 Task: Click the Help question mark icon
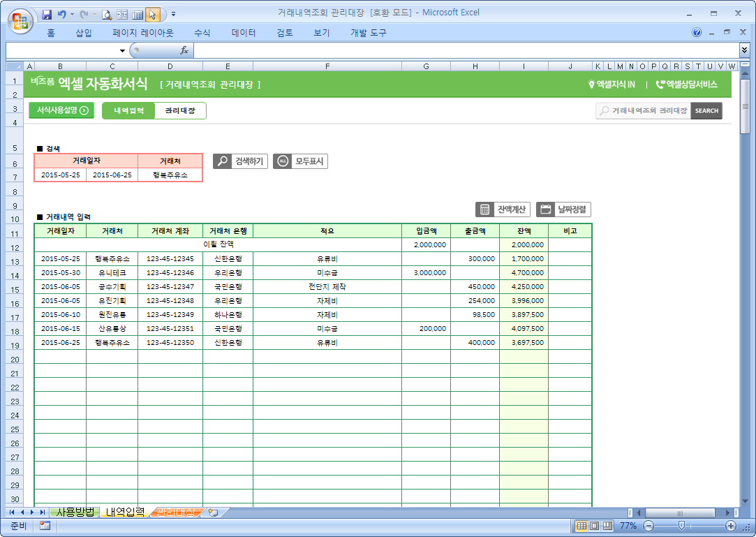tap(697, 33)
